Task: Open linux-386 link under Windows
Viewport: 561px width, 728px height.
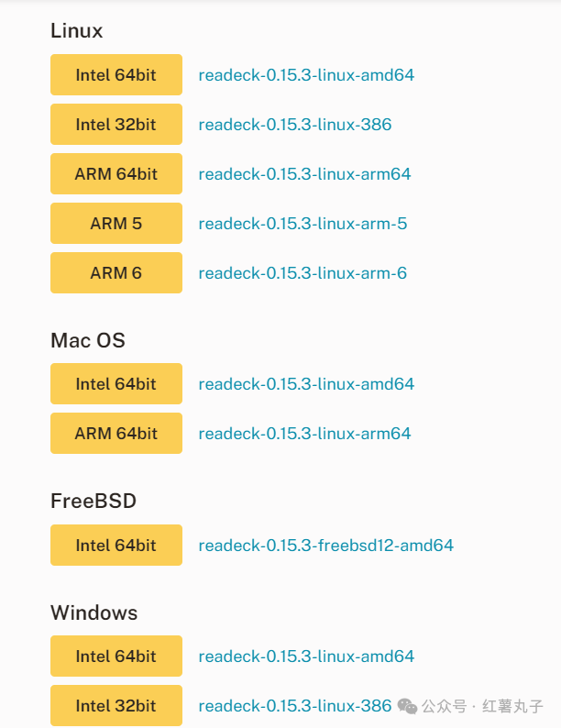Action: tap(295, 706)
